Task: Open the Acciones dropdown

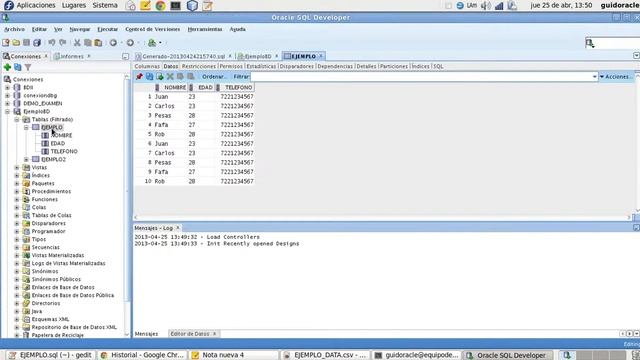Action: point(616,76)
